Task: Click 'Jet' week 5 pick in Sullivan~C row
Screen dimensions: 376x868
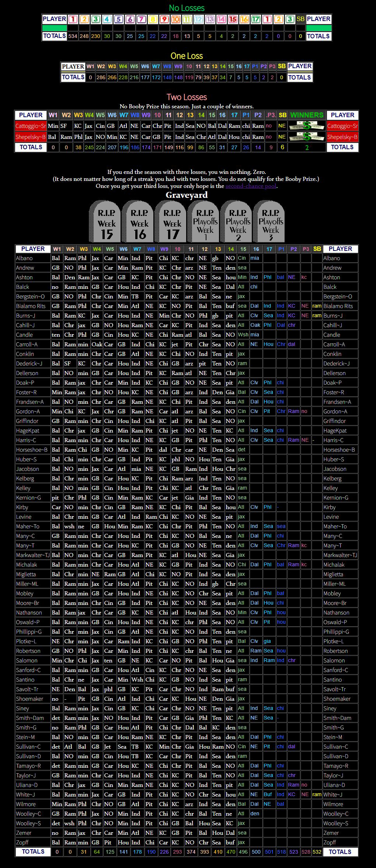Action: [x=108, y=747]
